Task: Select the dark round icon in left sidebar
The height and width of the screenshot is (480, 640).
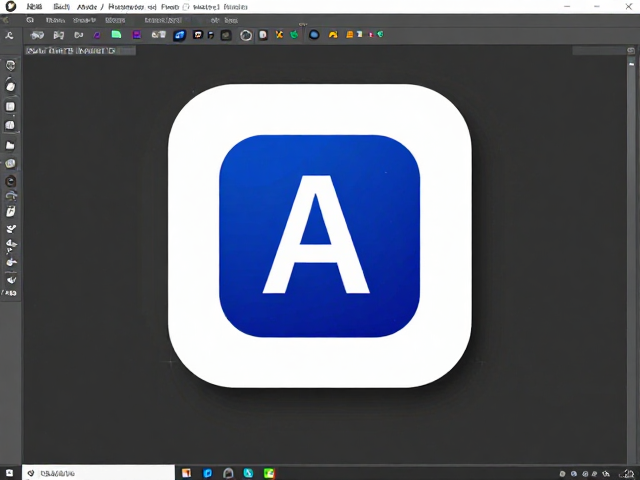Action: pyautogui.click(x=11, y=181)
